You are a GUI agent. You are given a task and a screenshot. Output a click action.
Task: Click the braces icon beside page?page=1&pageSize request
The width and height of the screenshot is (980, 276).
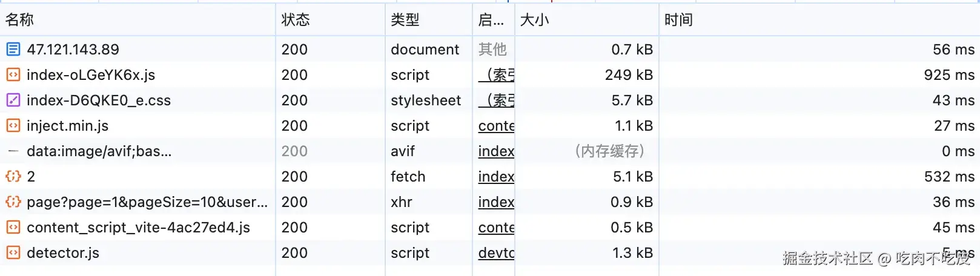[13, 202]
